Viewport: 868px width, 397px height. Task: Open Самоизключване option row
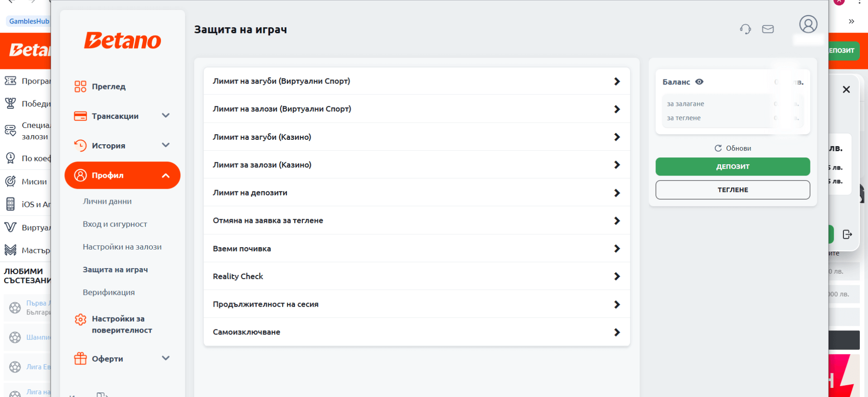tap(417, 332)
